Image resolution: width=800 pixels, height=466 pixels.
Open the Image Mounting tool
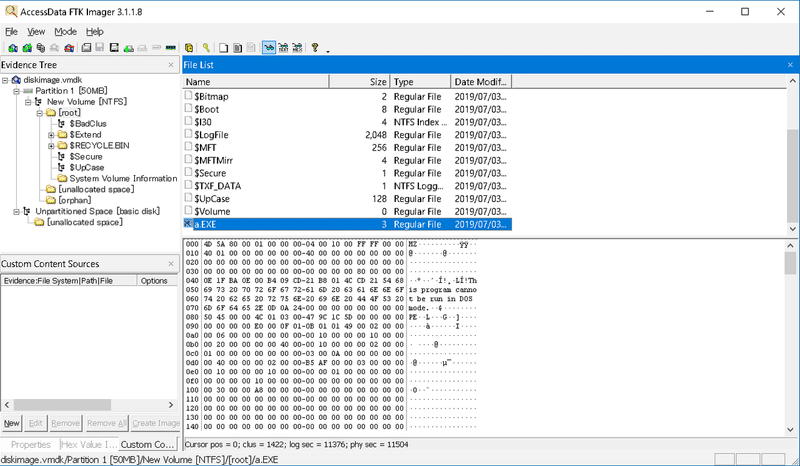(x=41, y=47)
